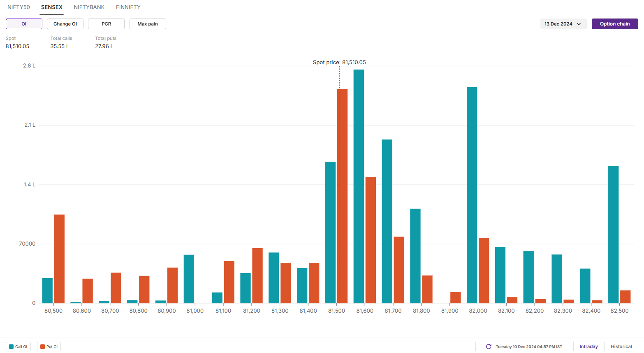Toggle the Call OI legend swatch
The height and width of the screenshot is (353, 644).
[12, 347]
